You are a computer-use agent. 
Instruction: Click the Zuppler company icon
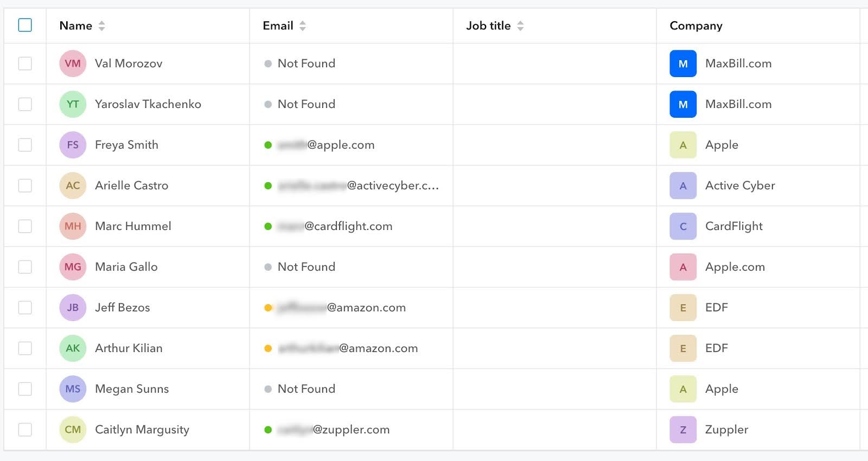tap(683, 430)
